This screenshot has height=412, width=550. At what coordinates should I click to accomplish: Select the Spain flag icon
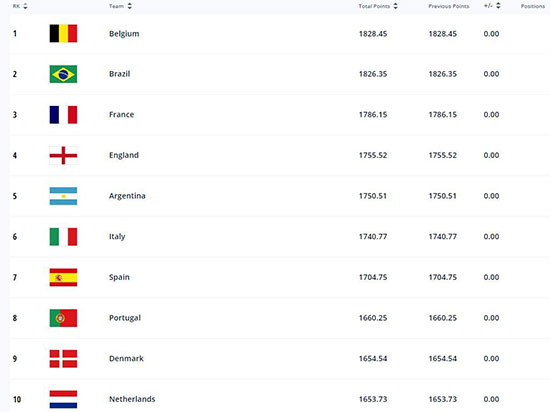(63, 277)
